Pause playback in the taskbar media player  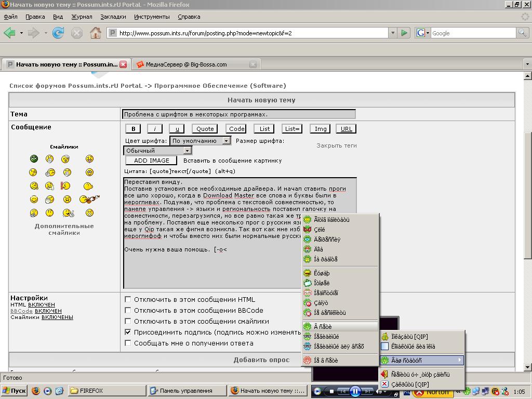(355, 392)
